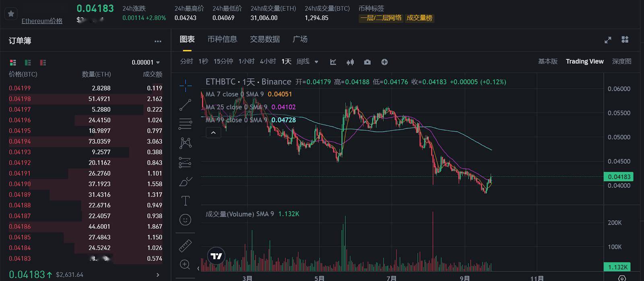This screenshot has width=644, height=281.
Task: Take a chart screenshot with the camera icon
Action: pos(367,62)
